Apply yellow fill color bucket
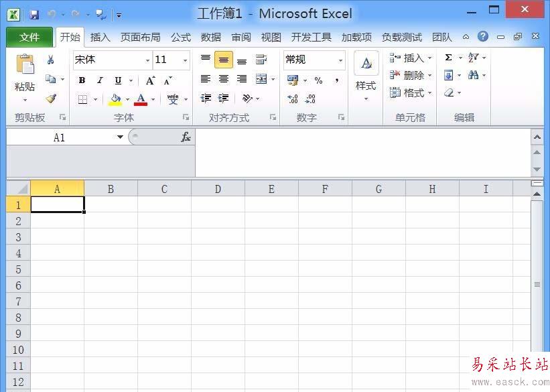Image resolution: width=550 pixels, height=392 pixels. [115, 99]
